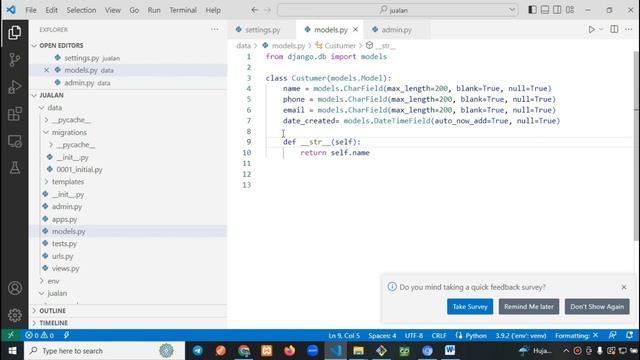Viewport: 640px width, 360px height.
Task: Go forward navigation arrow
Action: (268, 10)
